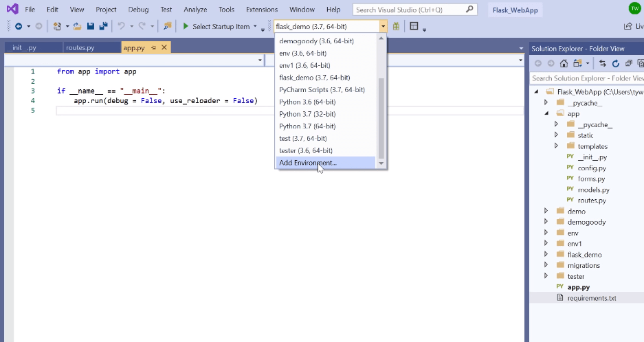This screenshot has height=342, width=644.
Task: Expand the migrations folder
Action: point(546,265)
